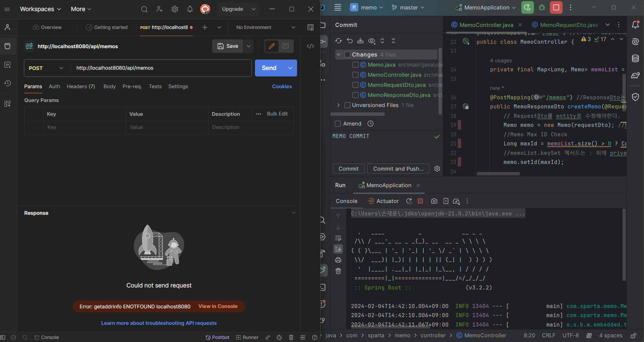Viewport: 644px width, 342px height.
Task: Open the Save options dropdown arrow
Action: pos(249,46)
